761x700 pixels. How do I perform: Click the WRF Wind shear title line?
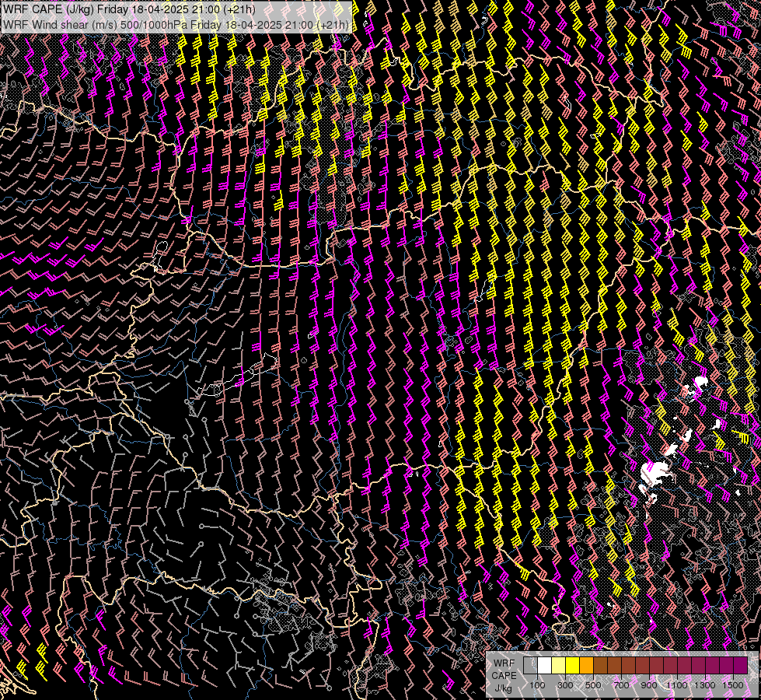(x=176, y=25)
